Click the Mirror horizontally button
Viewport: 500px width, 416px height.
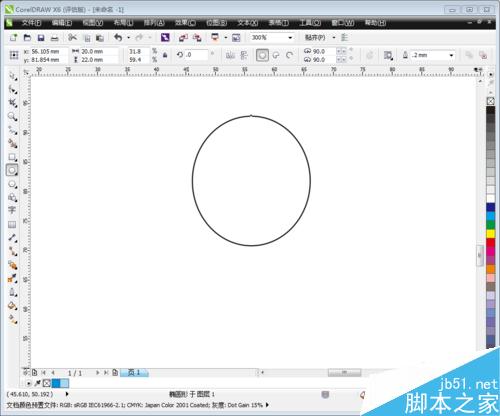tap(230, 55)
